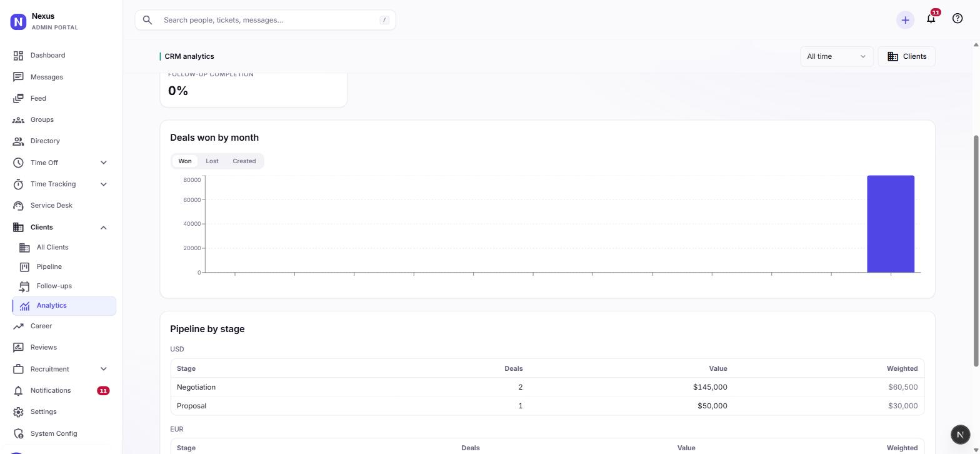
Task: Open the All time period dropdown
Action: (836, 56)
